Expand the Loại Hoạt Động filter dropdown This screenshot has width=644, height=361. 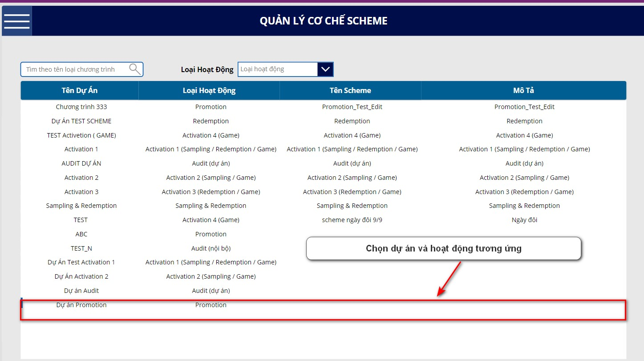click(x=325, y=69)
